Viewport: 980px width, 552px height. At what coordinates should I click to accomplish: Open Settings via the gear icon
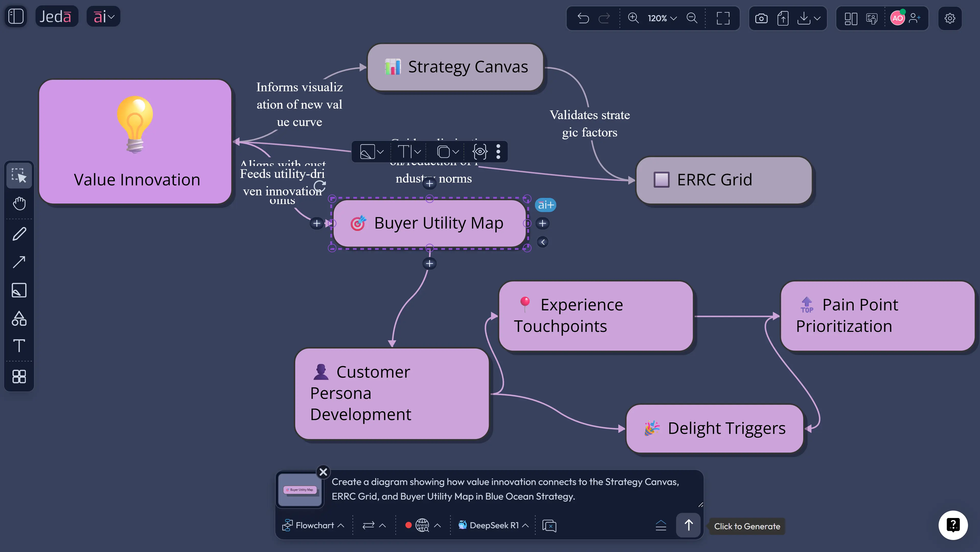[950, 18]
